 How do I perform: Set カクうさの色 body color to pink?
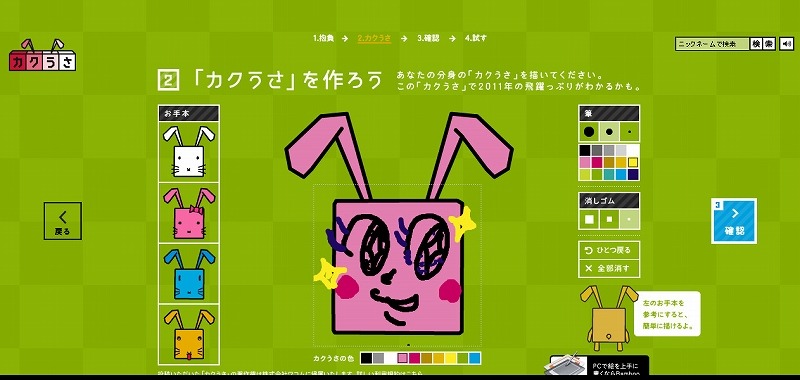click(403, 358)
